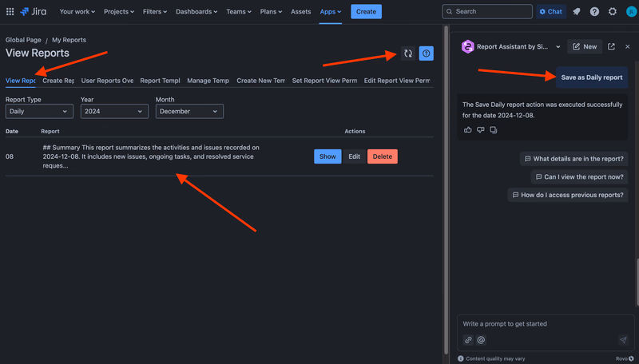The width and height of the screenshot is (639, 364).
Task: Expand the agent selector chevron
Action: click(x=558, y=47)
